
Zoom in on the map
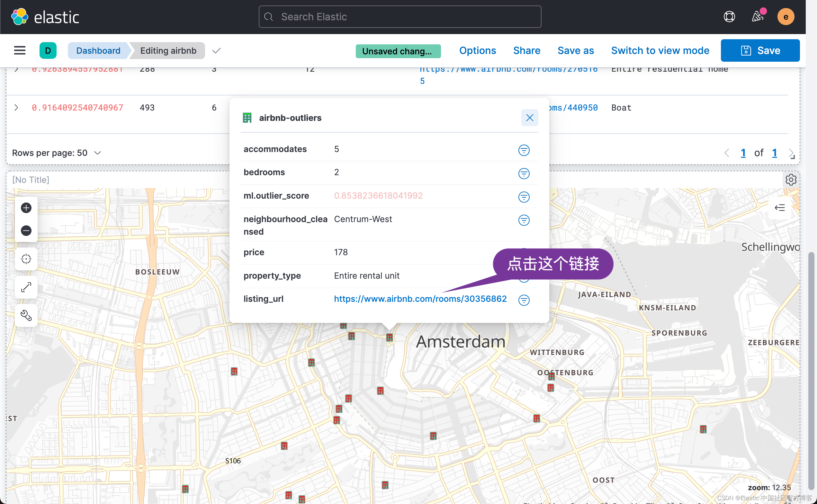(x=26, y=208)
